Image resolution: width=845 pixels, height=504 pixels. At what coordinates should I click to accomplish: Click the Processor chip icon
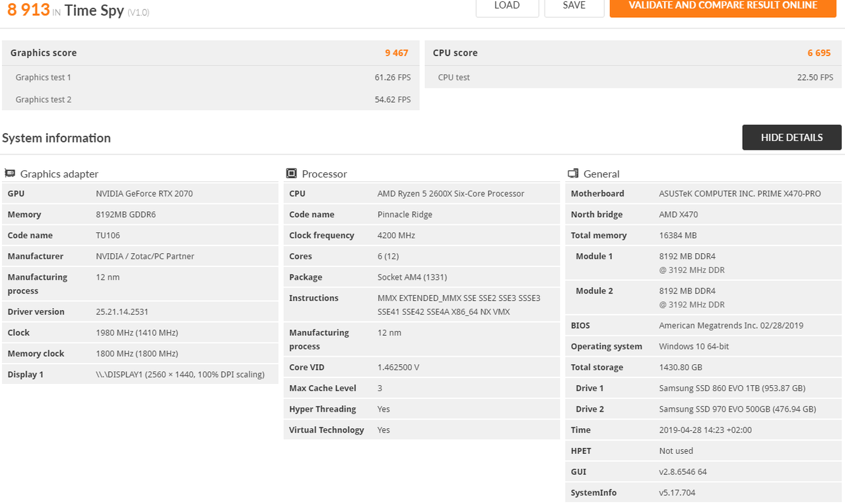tap(291, 173)
